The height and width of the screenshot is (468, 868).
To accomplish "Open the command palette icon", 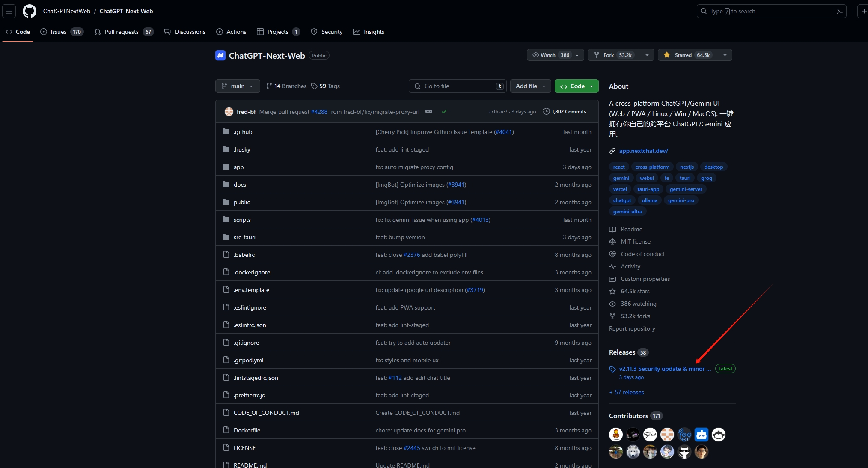I will [x=839, y=11].
